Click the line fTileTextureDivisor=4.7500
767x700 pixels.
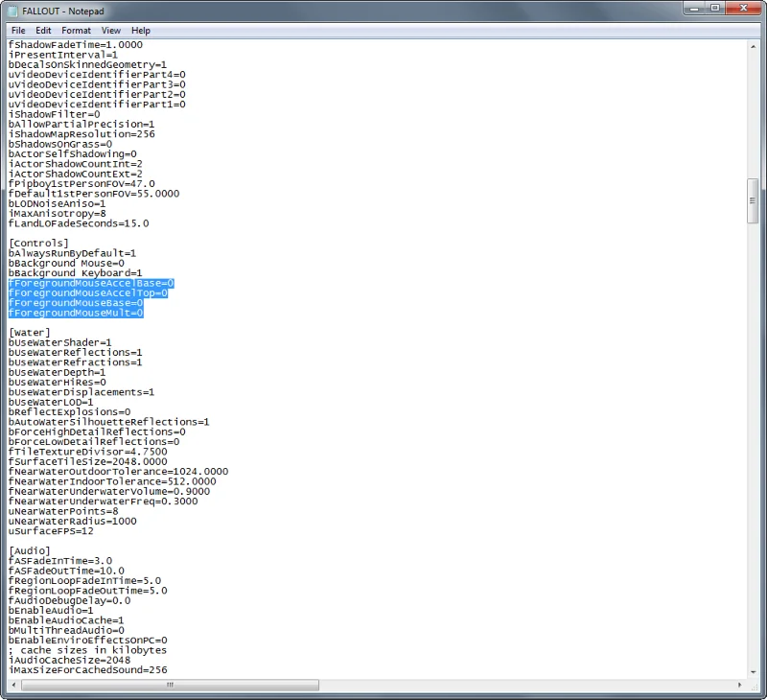(x=87, y=452)
